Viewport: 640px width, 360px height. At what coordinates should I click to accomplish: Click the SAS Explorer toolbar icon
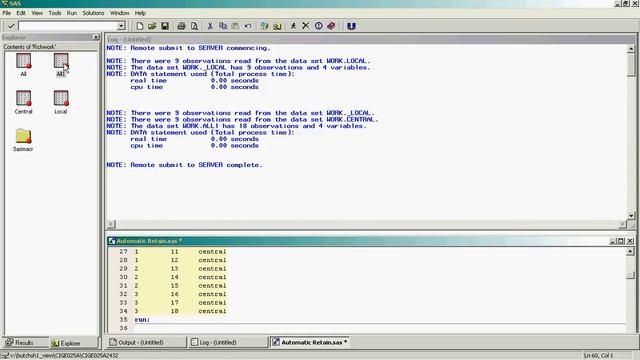(x=277, y=26)
